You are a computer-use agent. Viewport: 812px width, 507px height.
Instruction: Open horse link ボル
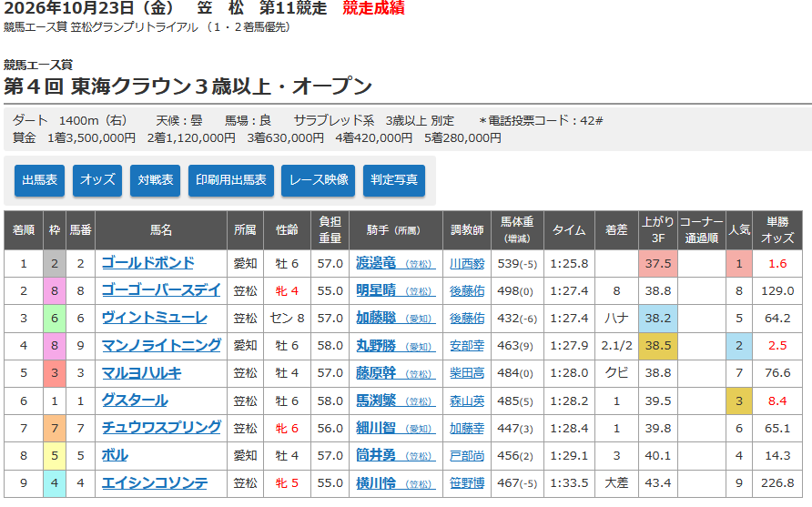115,455
